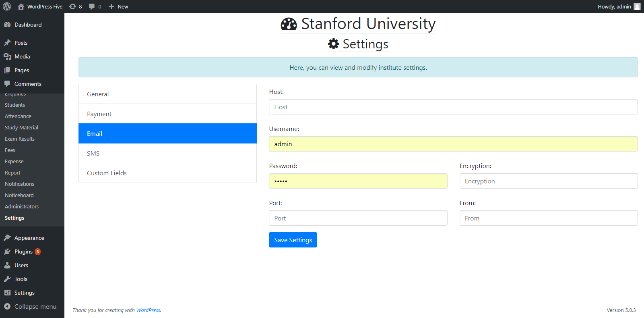Click the Appearance brush icon

point(7,238)
